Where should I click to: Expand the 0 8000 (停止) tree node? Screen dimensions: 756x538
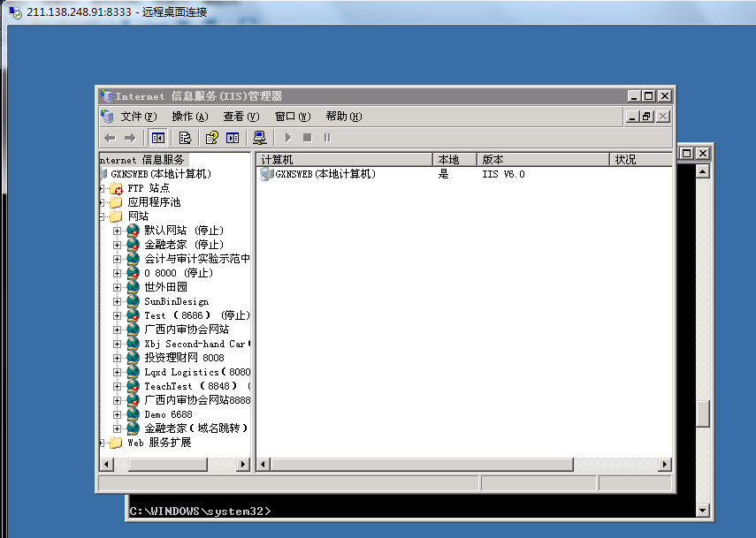pyautogui.click(x=117, y=273)
